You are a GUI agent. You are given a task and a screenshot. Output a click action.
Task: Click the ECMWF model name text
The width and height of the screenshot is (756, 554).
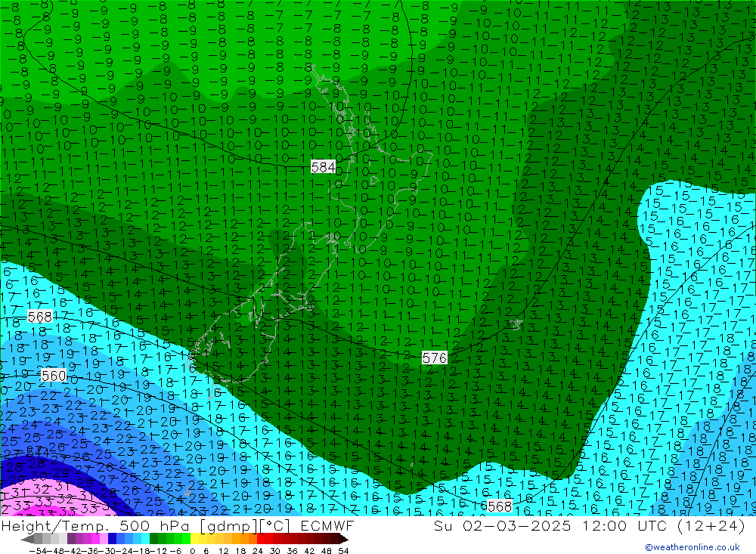[327, 525]
